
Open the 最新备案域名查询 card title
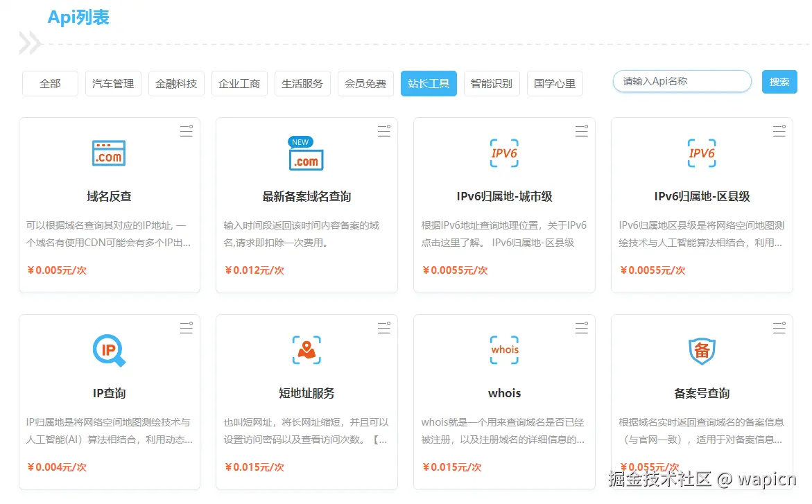306,196
